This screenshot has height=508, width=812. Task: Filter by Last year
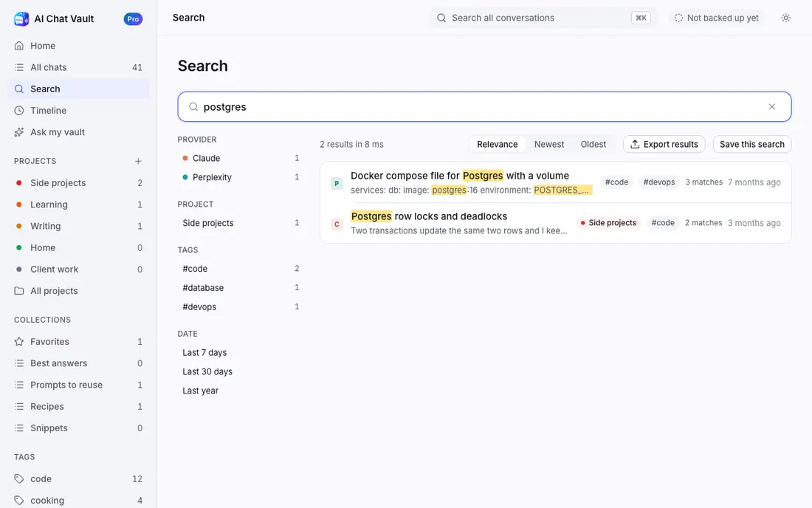point(241,391)
